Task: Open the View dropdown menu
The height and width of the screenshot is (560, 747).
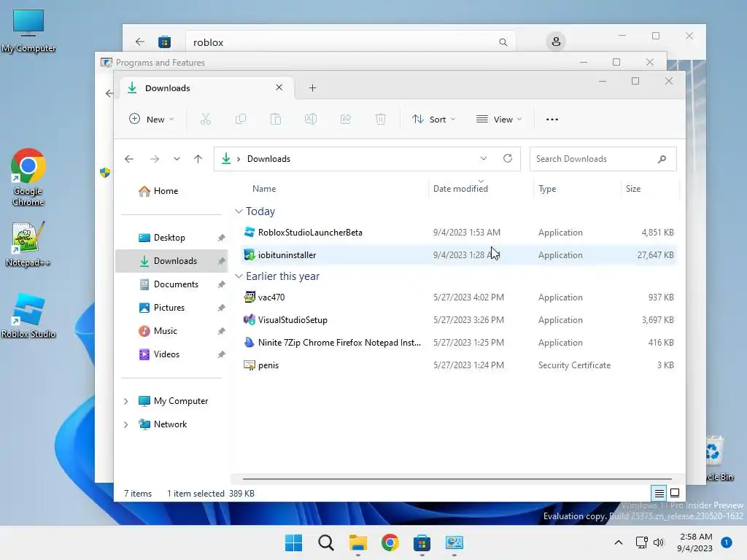Action: coord(499,119)
